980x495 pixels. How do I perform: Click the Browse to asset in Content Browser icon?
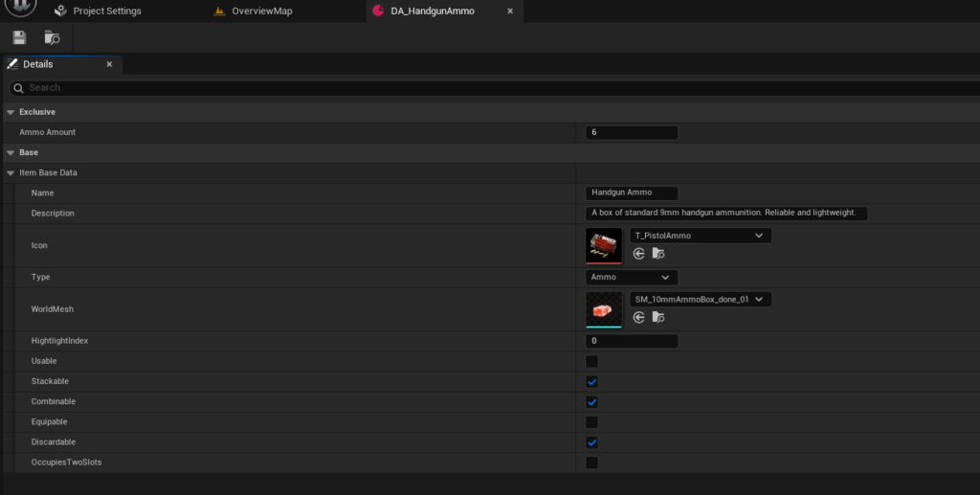(52, 37)
